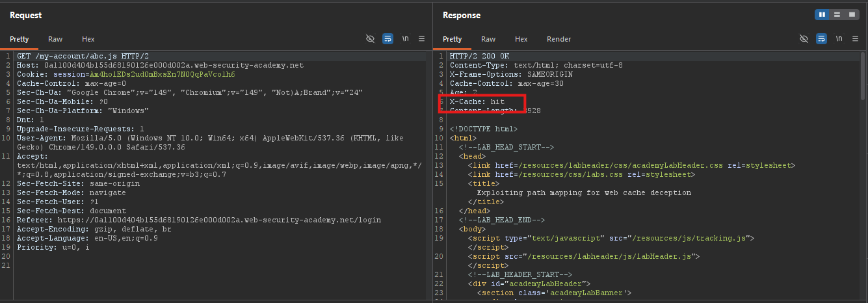Switch Request panel to Raw tab
This screenshot has width=868, height=303.
click(x=55, y=39)
